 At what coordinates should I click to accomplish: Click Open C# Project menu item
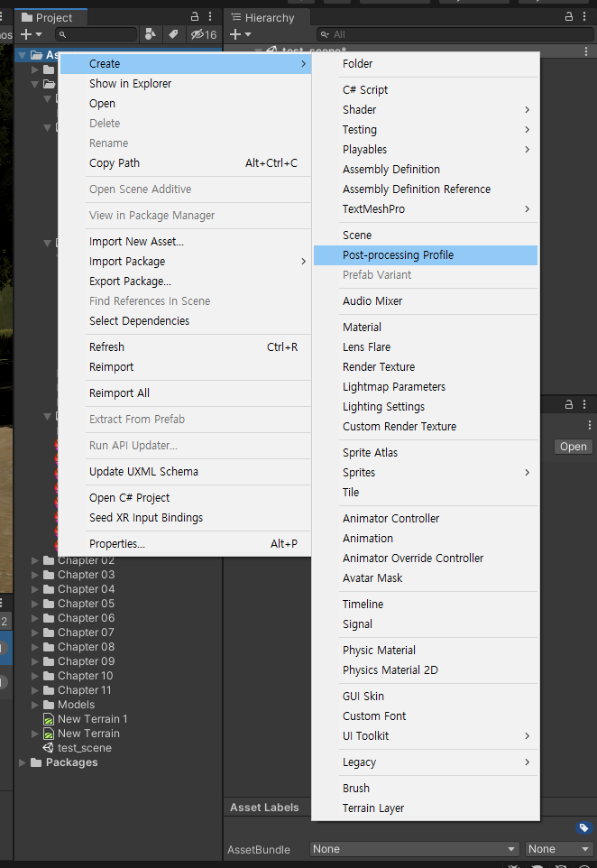coord(186,498)
